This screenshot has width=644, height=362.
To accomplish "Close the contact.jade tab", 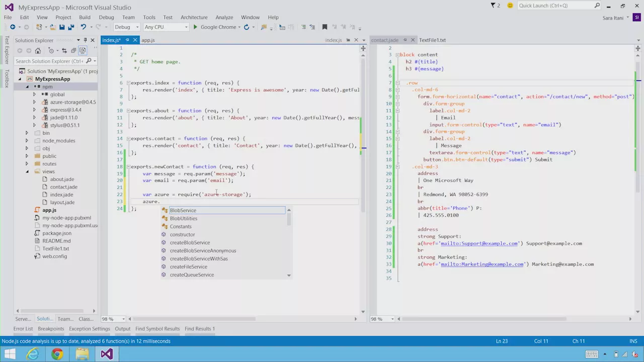I will click(413, 40).
